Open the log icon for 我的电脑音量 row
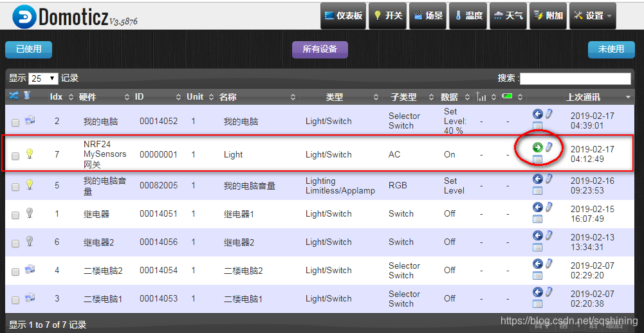The image size is (644, 333). pyautogui.click(x=537, y=190)
